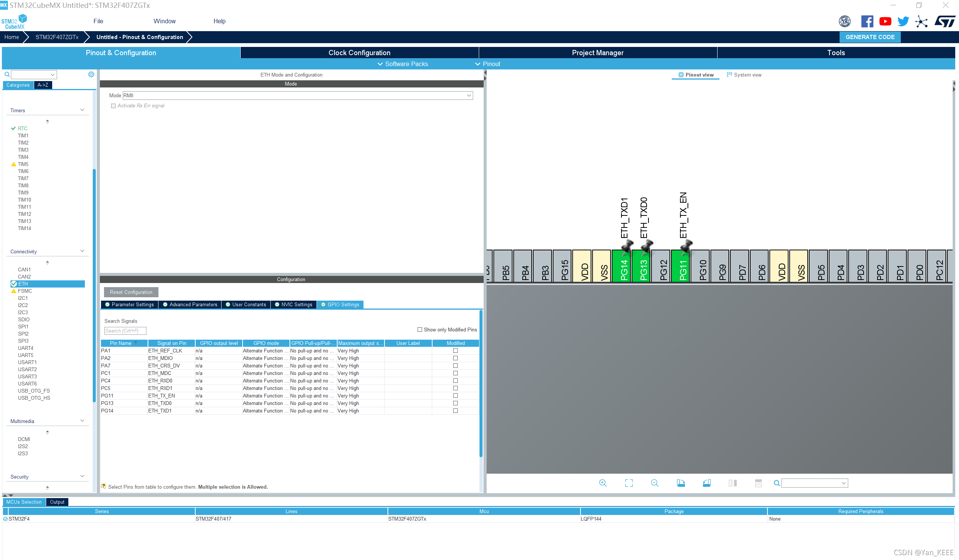
Task: Check the Modified box for PA1
Action: point(455,351)
